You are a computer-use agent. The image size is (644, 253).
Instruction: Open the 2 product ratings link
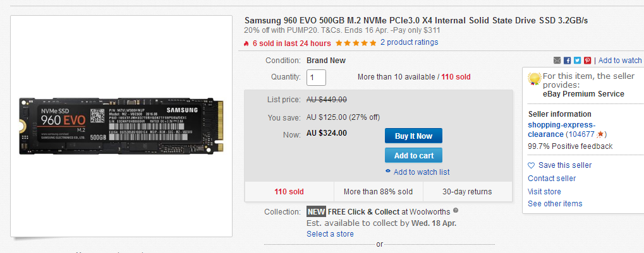[409, 42]
